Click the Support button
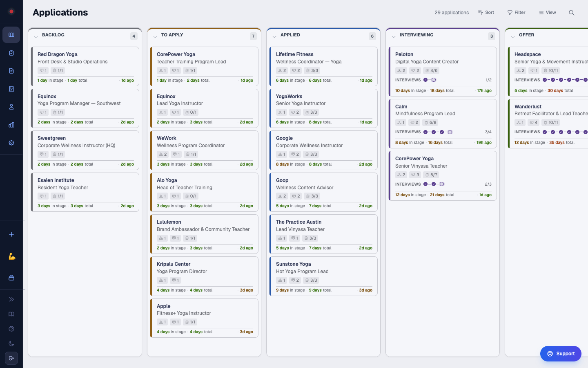The width and height of the screenshot is (588, 368). tap(561, 354)
